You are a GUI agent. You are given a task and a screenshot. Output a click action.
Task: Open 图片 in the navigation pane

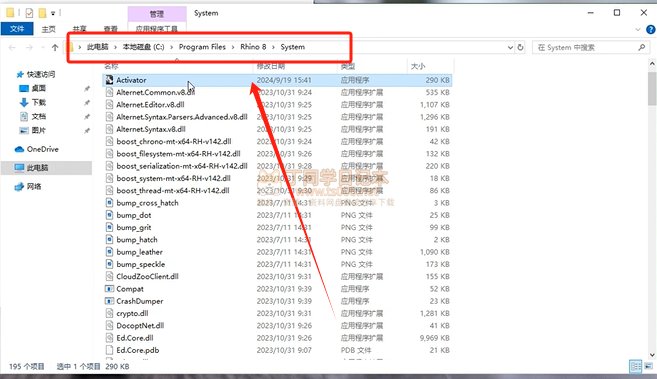(39, 130)
